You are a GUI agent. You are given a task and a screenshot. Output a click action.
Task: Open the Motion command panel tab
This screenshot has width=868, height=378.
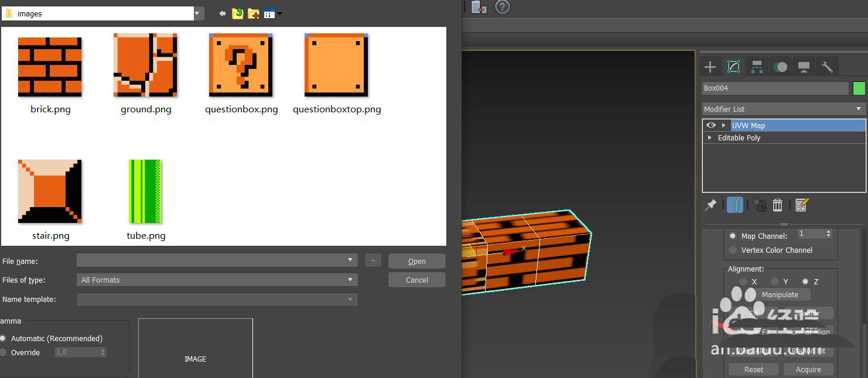point(780,67)
